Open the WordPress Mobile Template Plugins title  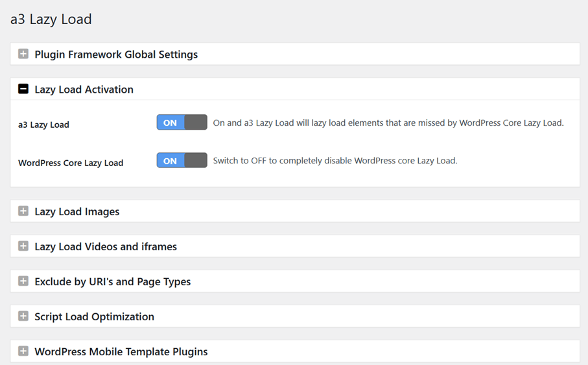pyautogui.click(x=121, y=351)
